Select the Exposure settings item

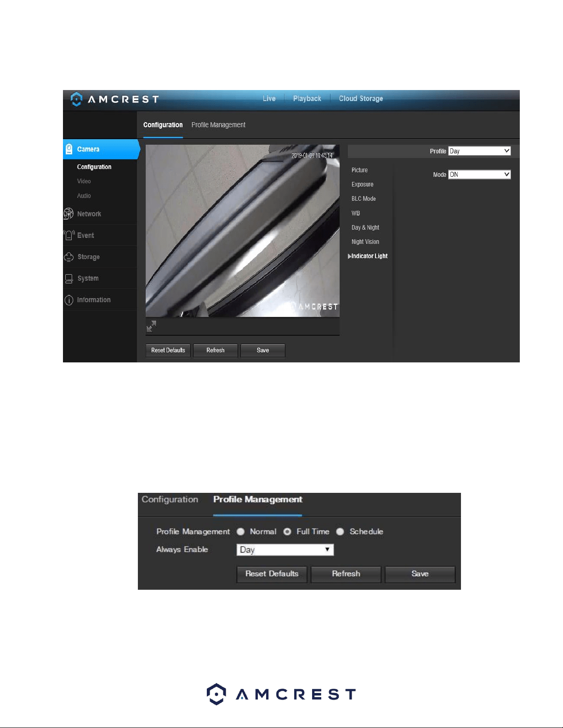(363, 184)
